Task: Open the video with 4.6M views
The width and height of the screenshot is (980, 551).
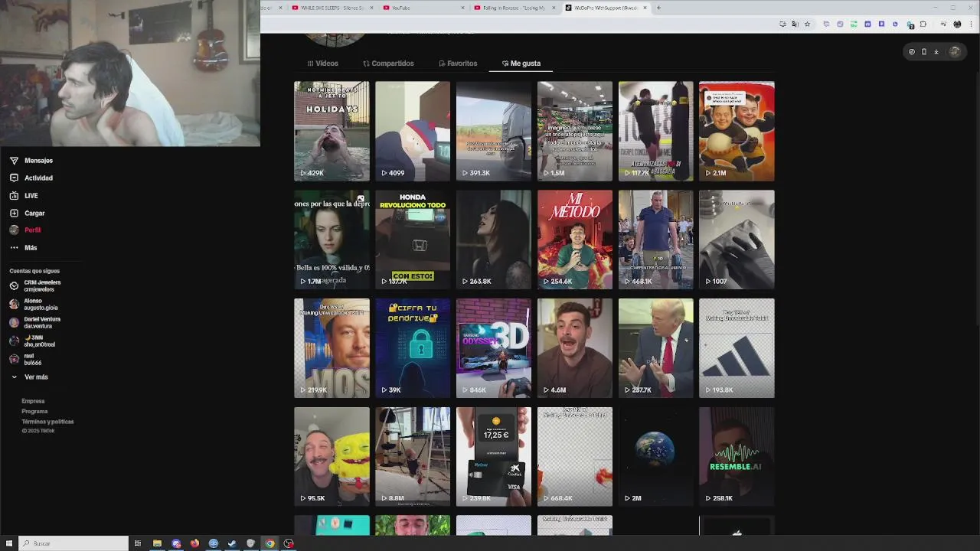Action: [x=575, y=348]
